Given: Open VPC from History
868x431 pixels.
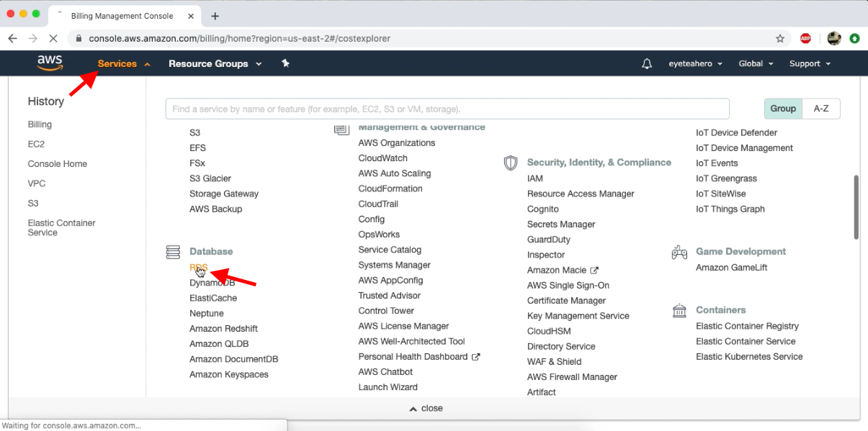Looking at the screenshot, I should 37,183.
